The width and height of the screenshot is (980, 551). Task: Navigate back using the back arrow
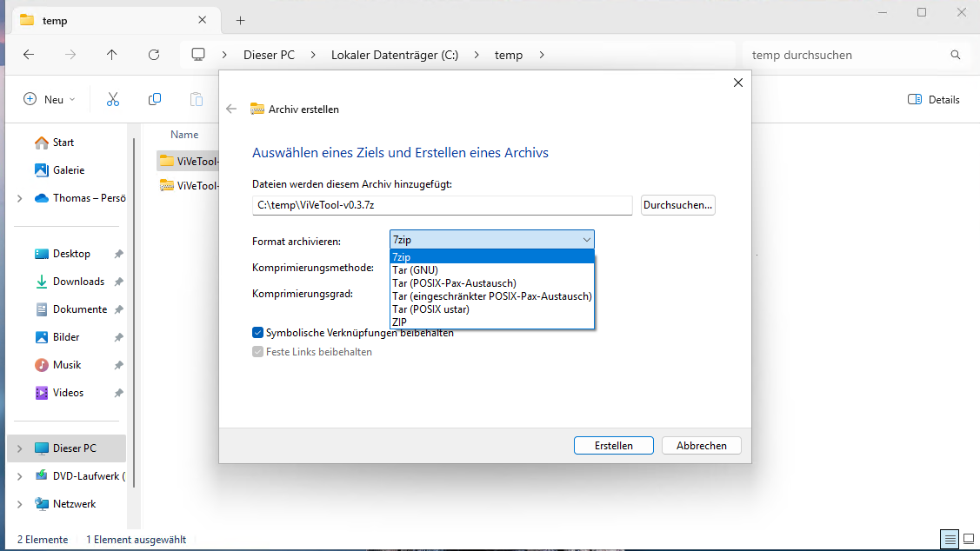click(28, 55)
